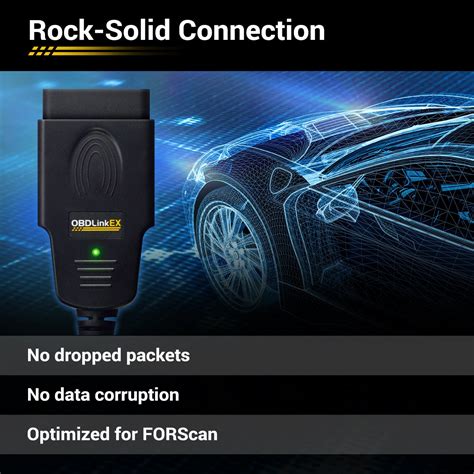Select the No data corruption row
Viewport: 474px width, 474px height.
click(237, 395)
